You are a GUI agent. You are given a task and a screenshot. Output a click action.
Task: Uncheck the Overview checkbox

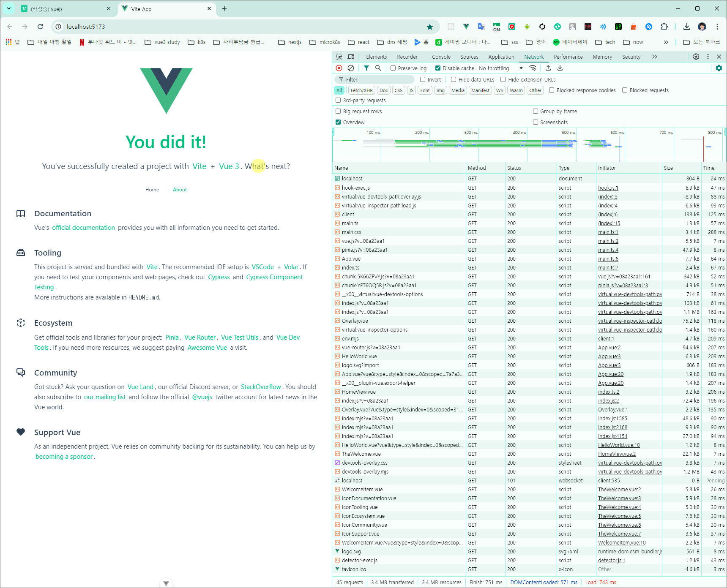coord(338,122)
